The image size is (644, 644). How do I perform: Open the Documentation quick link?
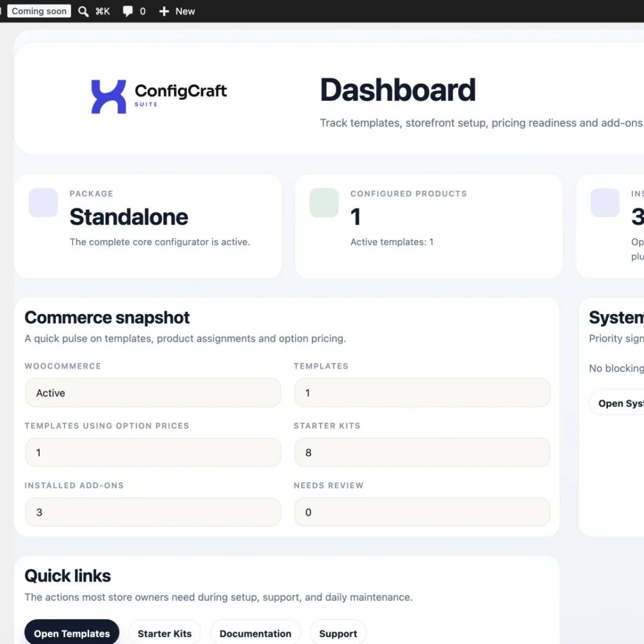click(x=255, y=633)
